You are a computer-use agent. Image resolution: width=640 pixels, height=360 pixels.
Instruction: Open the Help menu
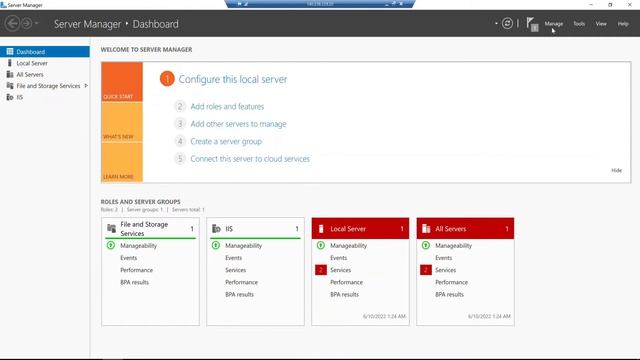pyautogui.click(x=623, y=24)
